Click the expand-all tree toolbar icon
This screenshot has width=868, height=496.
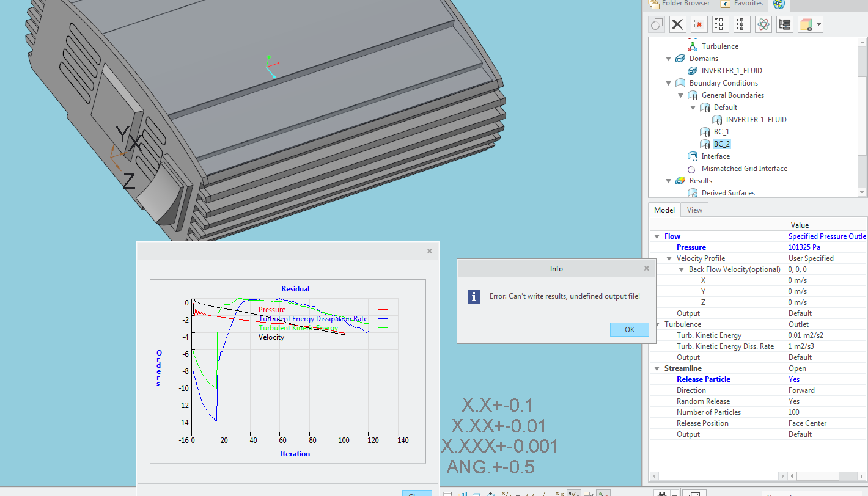[x=719, y=24]
